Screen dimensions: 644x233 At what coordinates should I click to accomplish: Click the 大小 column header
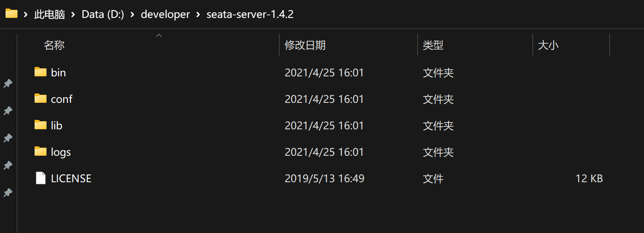pos(548,45)
